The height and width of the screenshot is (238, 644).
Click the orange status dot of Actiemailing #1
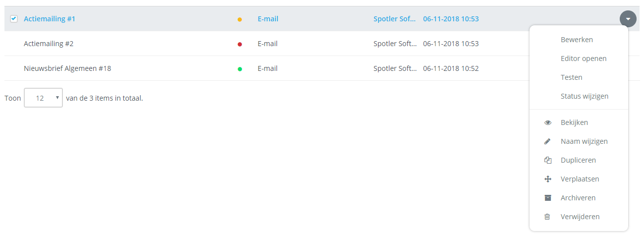(240, 19)
